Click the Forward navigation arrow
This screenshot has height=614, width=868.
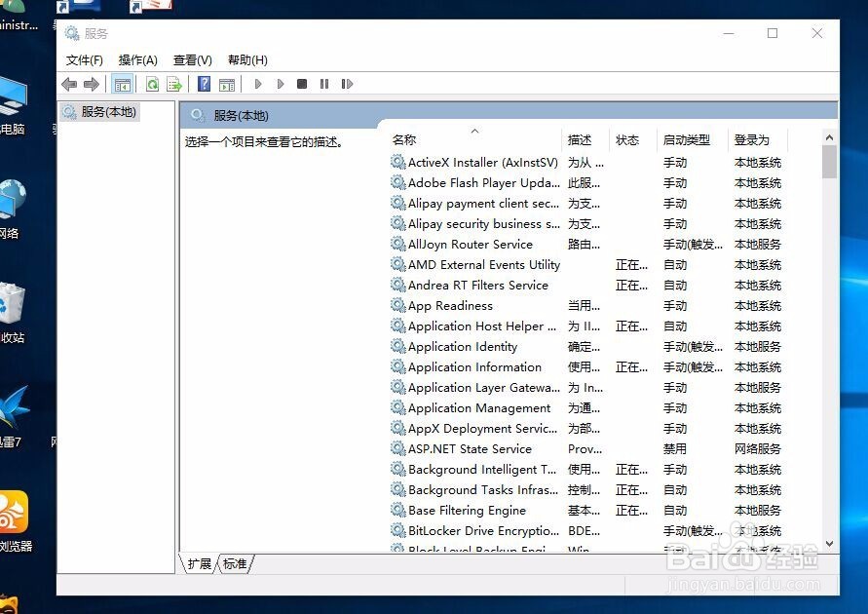[x=91, y=84]
